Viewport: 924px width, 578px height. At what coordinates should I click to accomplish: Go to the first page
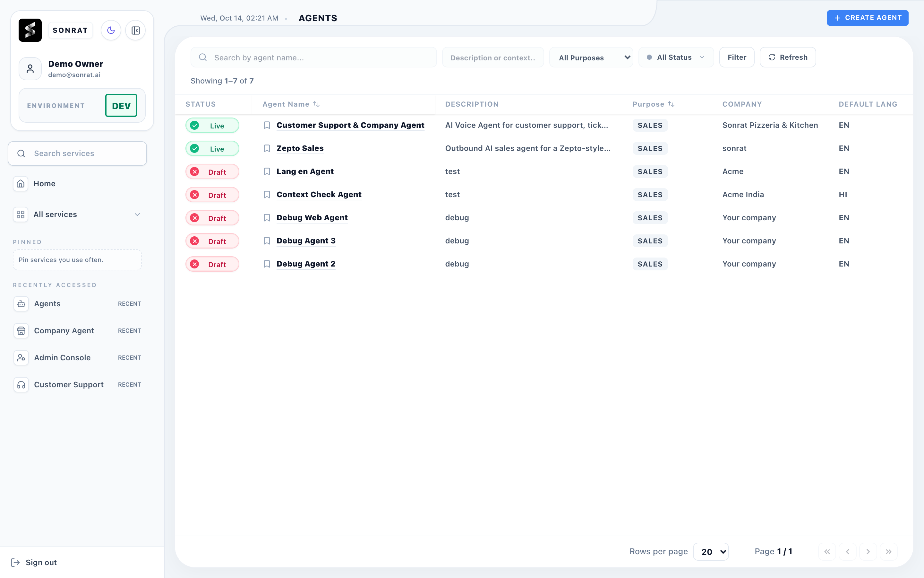click(827, 552)
